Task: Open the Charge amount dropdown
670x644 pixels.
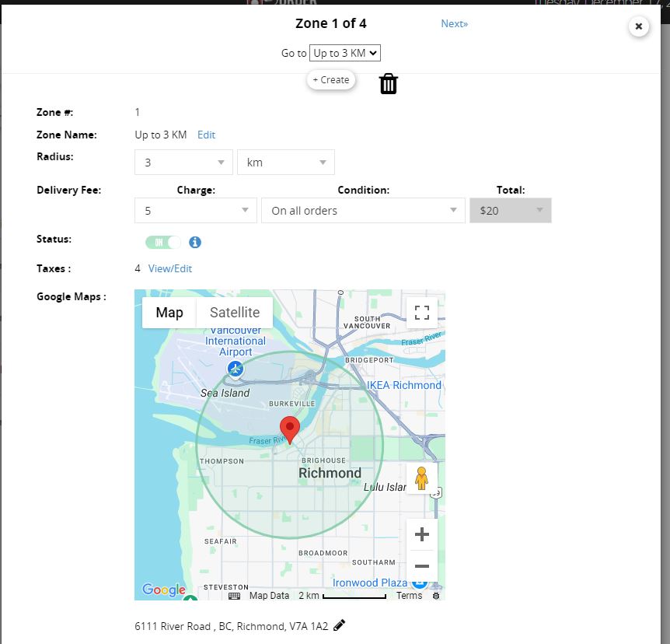Action: 195,210
